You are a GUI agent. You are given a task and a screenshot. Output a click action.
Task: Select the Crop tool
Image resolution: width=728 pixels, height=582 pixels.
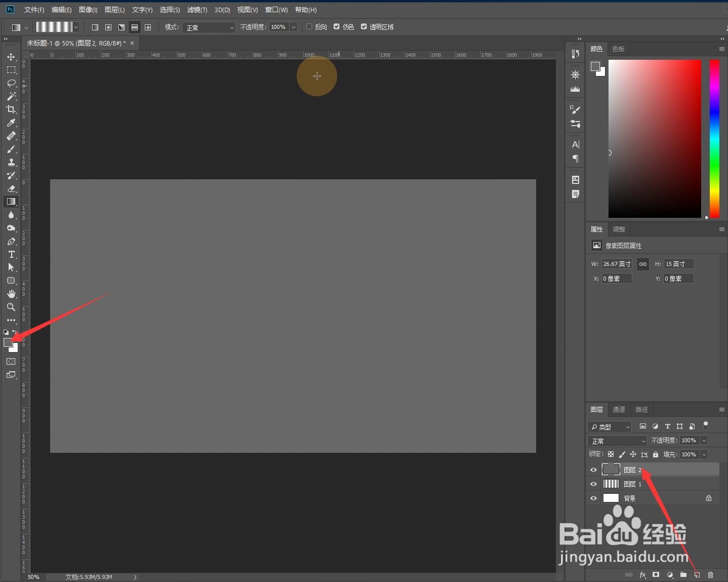(11, 109)
